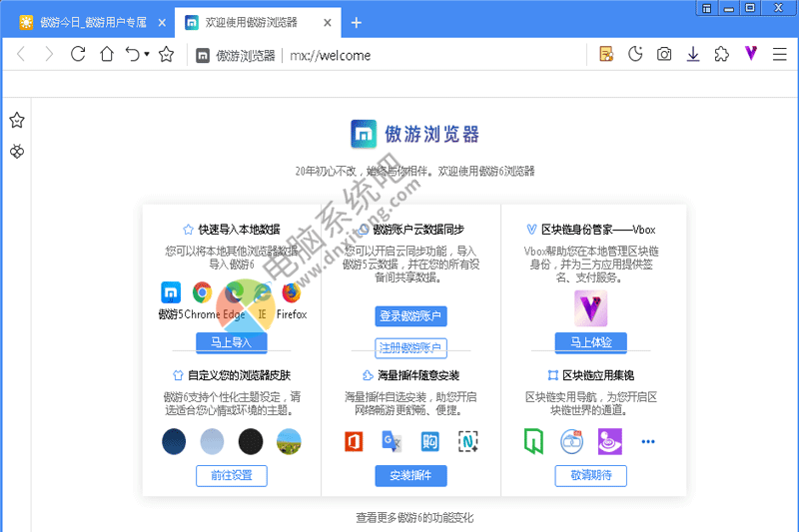
Task: Take a screenshot with camera icon
Action: (664, 54)
